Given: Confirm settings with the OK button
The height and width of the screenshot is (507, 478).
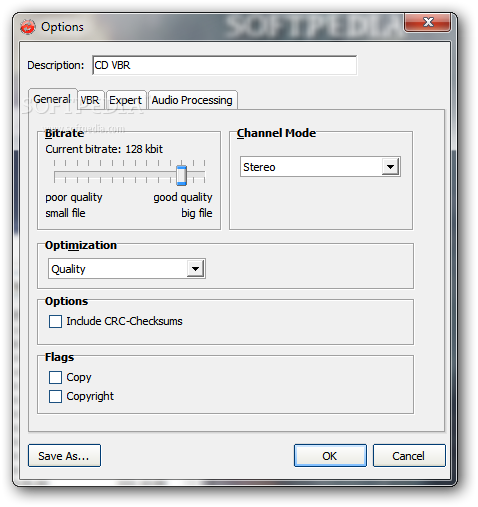Looking at the screenshot, I should [330, 455].
